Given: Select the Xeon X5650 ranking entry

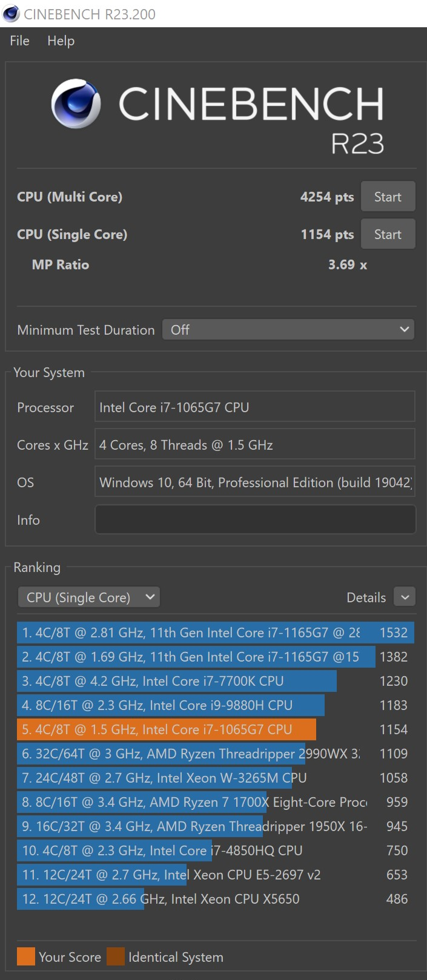Looking at the screenshot, I should tap(216, 899).
